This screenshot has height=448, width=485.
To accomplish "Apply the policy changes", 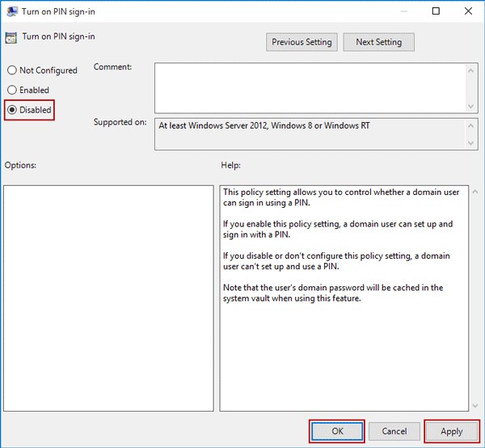I will [x=451, y=431].
